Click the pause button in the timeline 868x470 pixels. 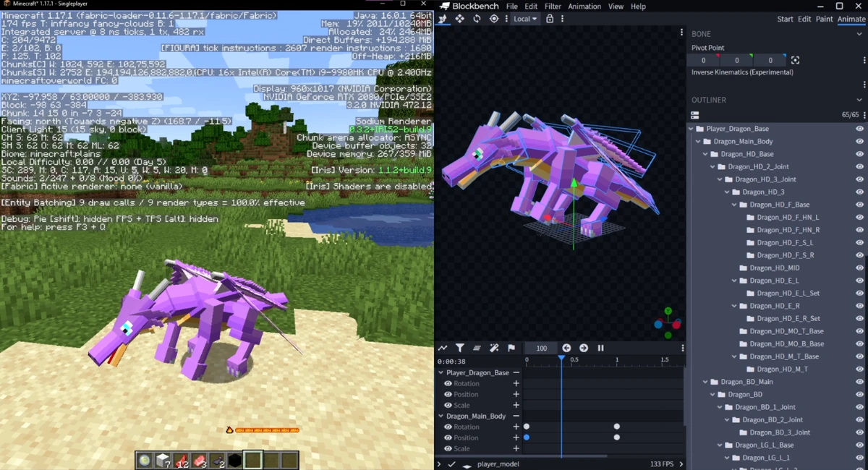[600, 348]
